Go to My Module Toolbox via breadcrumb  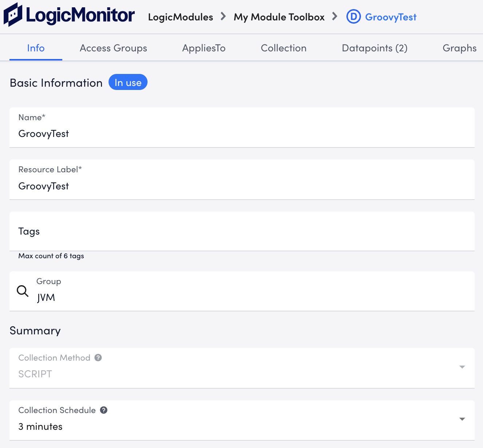click(279, 17)
